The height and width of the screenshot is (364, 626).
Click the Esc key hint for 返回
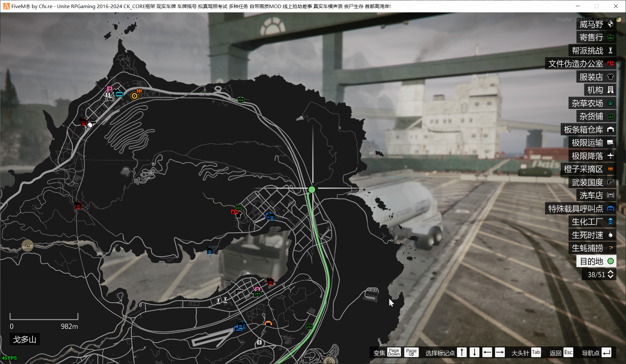tap(568, 352)
